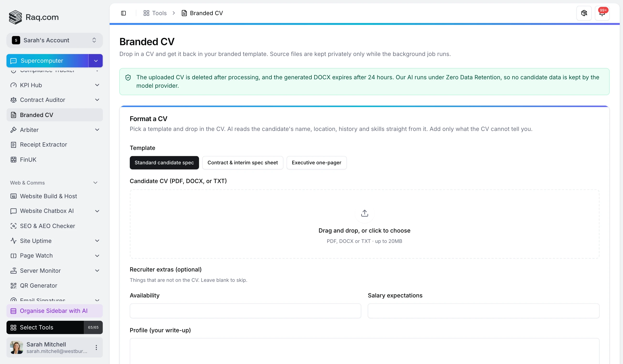
Task: Open Receipt Extractor in the sidebar
Action: click(x=55, y=145)
